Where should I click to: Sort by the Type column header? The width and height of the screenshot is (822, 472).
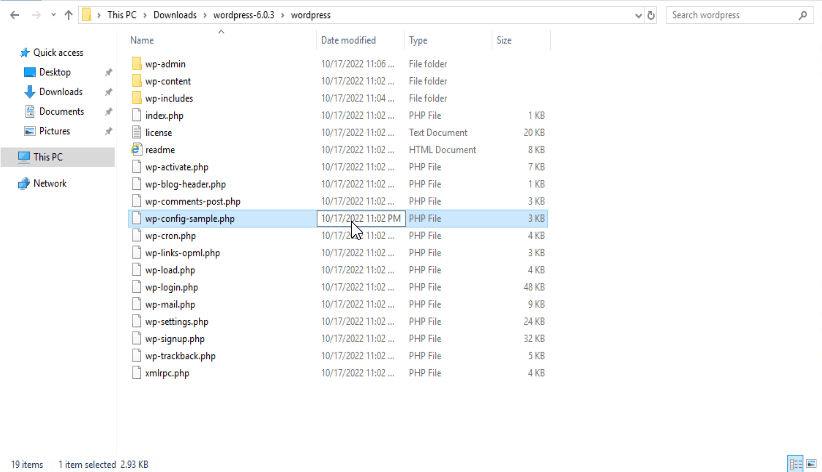click(x=418, y=40)
